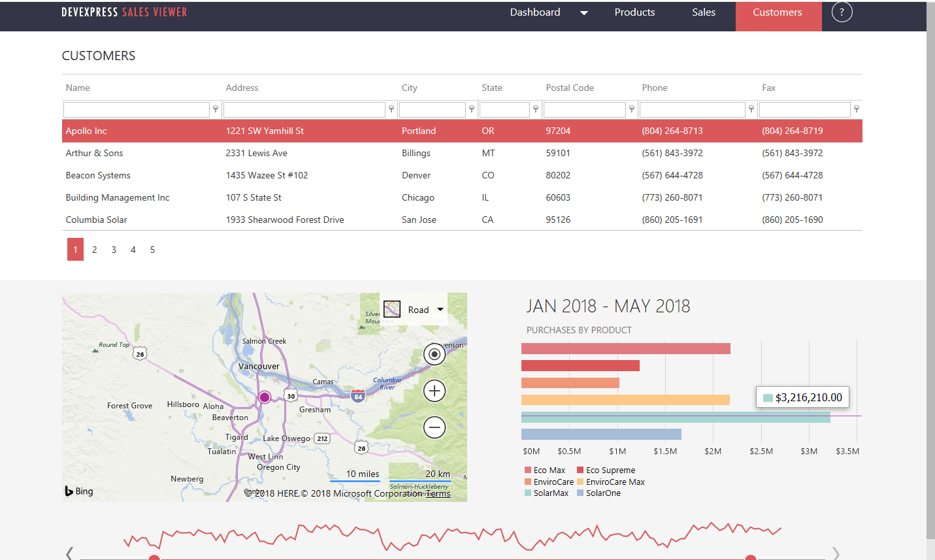Go to page 4 of customers
Viewport: 935px width, 560px height.
pos(133,250)
